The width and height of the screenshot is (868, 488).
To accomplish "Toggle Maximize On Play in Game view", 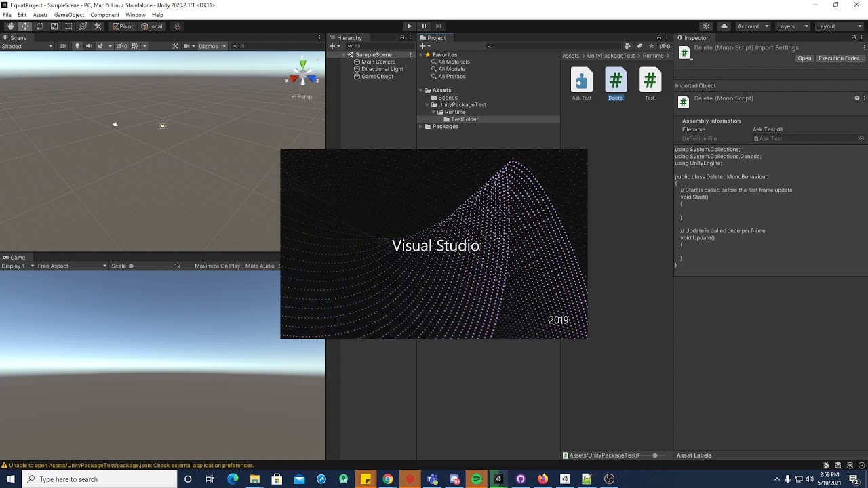I will pos(217,266).
